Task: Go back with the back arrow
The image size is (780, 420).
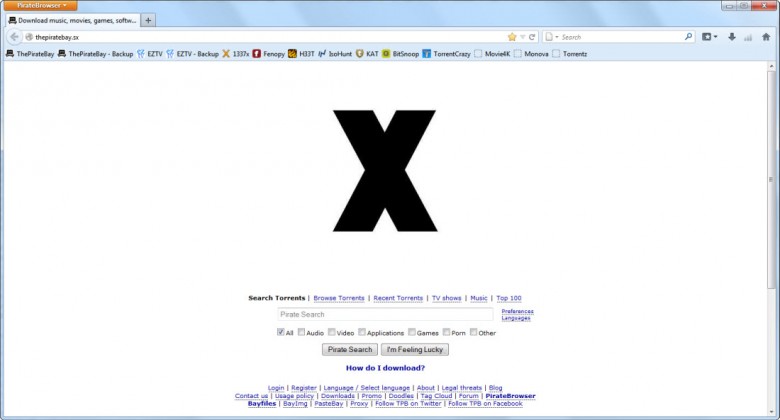Action: (x=14, y=37)
